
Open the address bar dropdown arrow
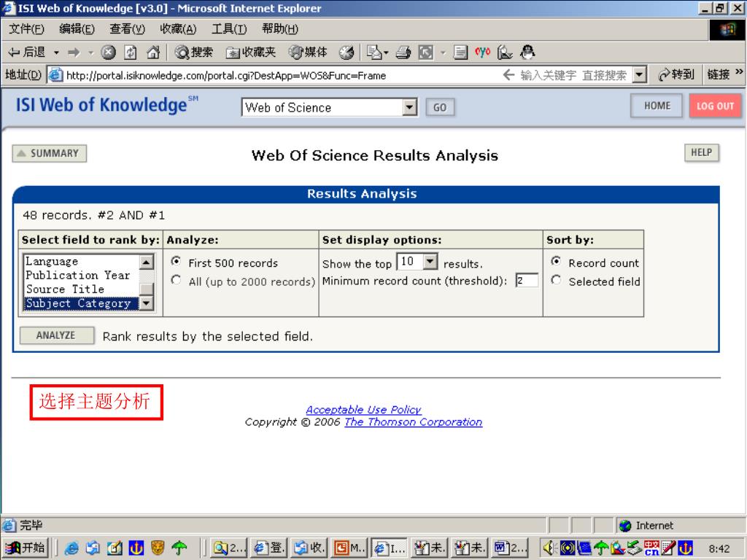point(639,75)
